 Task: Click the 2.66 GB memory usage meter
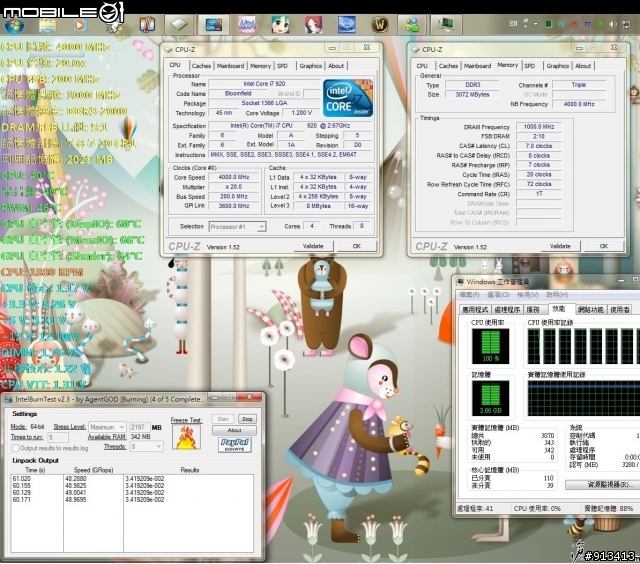coord(490,398)
